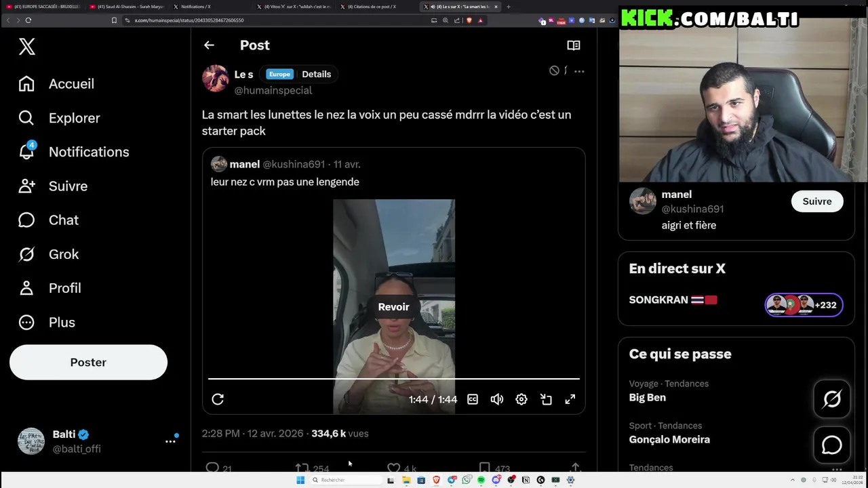Click the share upload icon

[x=575, y=468]
